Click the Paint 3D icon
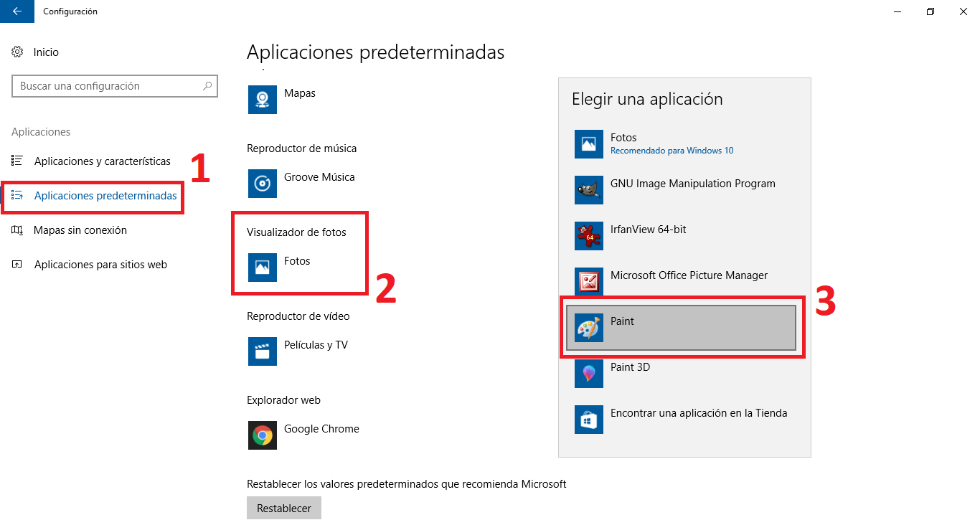980x520 pixels. tap(589, 373)
